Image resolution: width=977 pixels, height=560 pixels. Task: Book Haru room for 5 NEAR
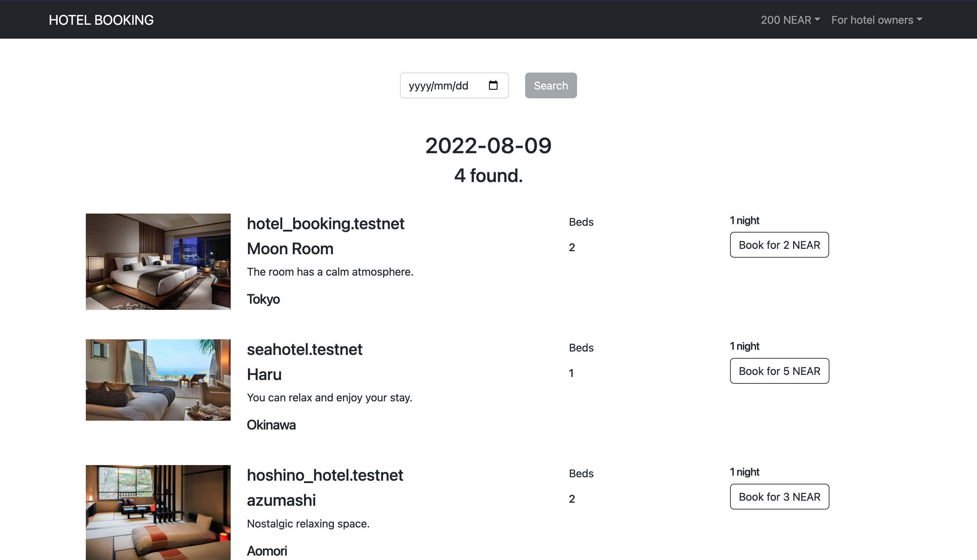(779, 371)
